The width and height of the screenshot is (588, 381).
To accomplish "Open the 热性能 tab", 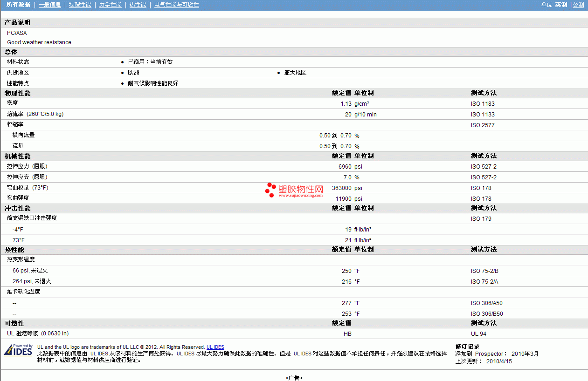I will point(138,5).
